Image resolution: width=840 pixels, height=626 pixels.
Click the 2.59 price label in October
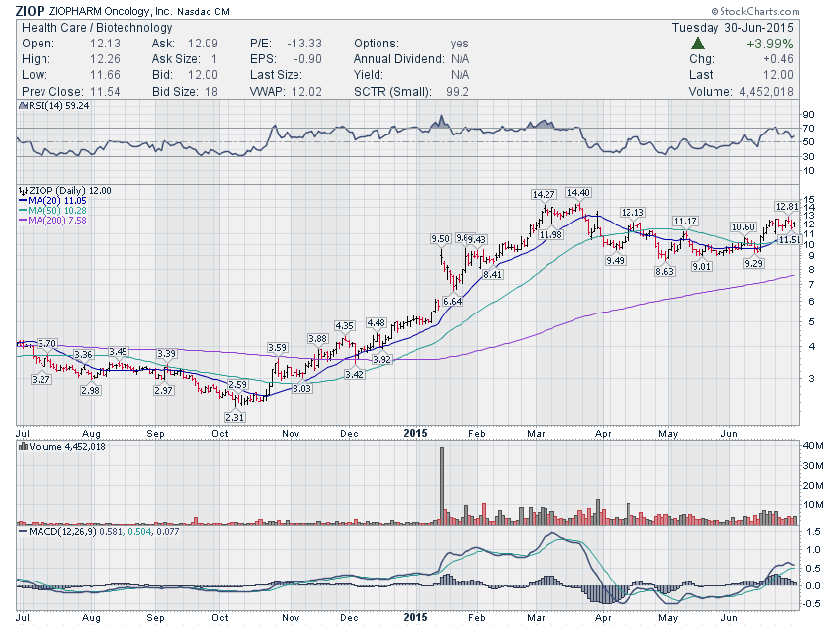coord(237,385)
